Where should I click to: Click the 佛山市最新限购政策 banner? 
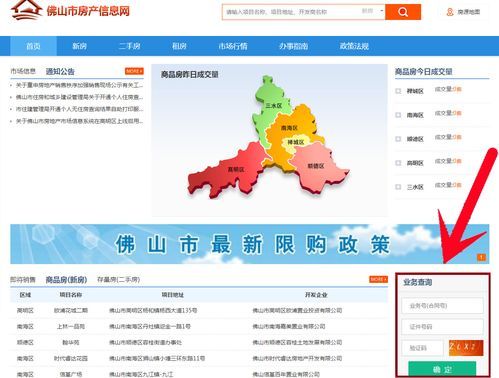pyautogui.click(x=250, y=244)
